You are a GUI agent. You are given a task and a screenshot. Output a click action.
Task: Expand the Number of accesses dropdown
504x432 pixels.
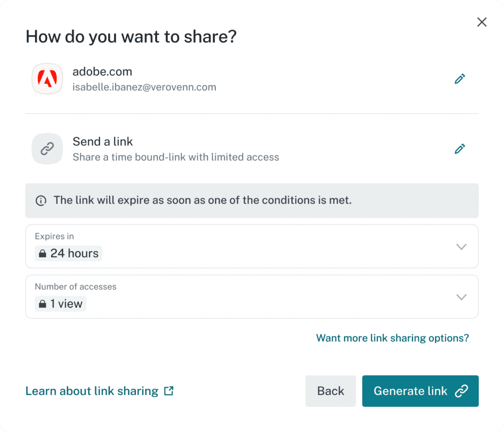tap(461, 297)
